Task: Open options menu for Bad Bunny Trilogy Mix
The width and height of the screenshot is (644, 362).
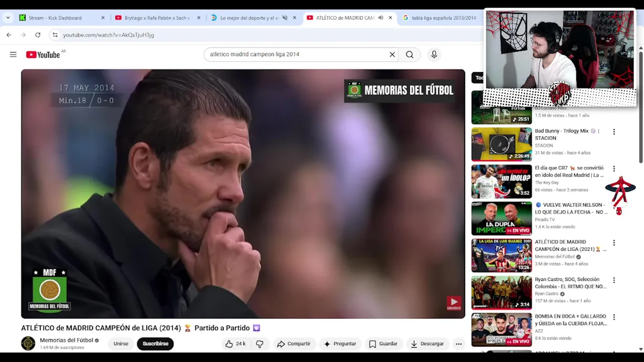Action: (614, 132)
